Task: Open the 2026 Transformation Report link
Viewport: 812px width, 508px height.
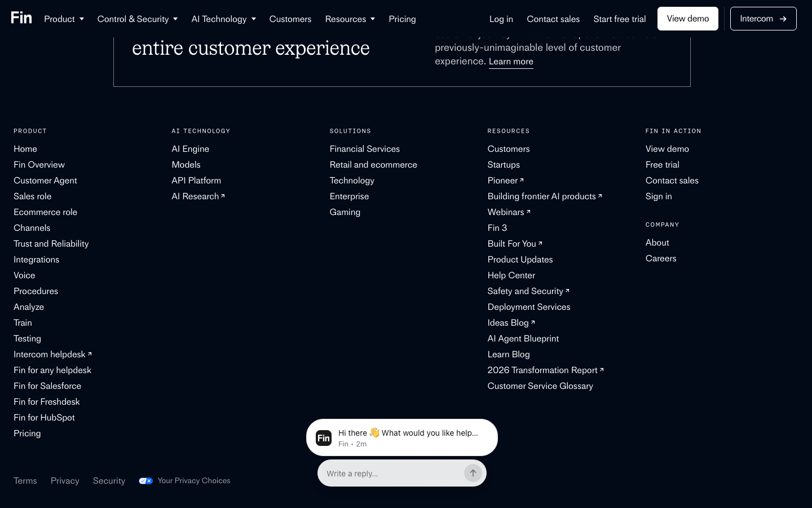Action: [x=545, y=370]
